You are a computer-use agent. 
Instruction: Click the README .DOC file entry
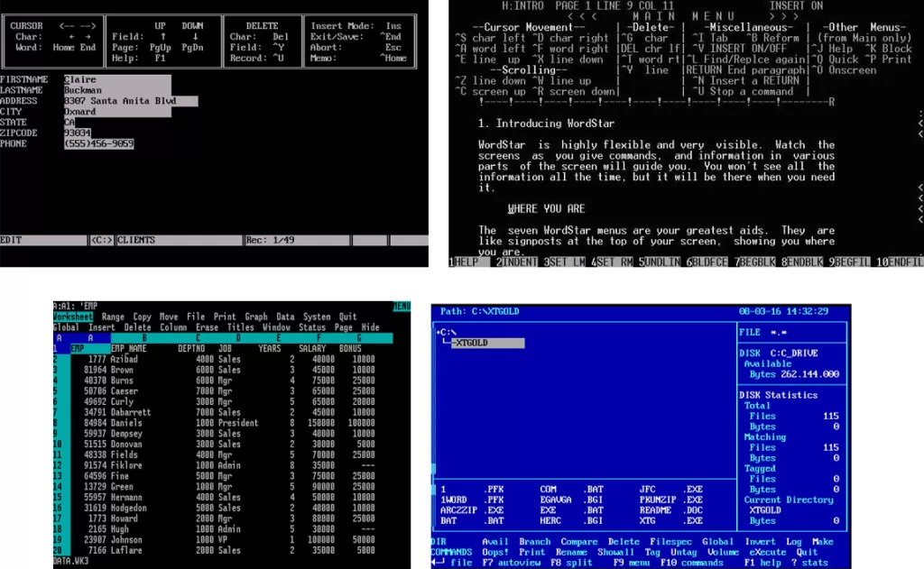[x=670, y=510]
